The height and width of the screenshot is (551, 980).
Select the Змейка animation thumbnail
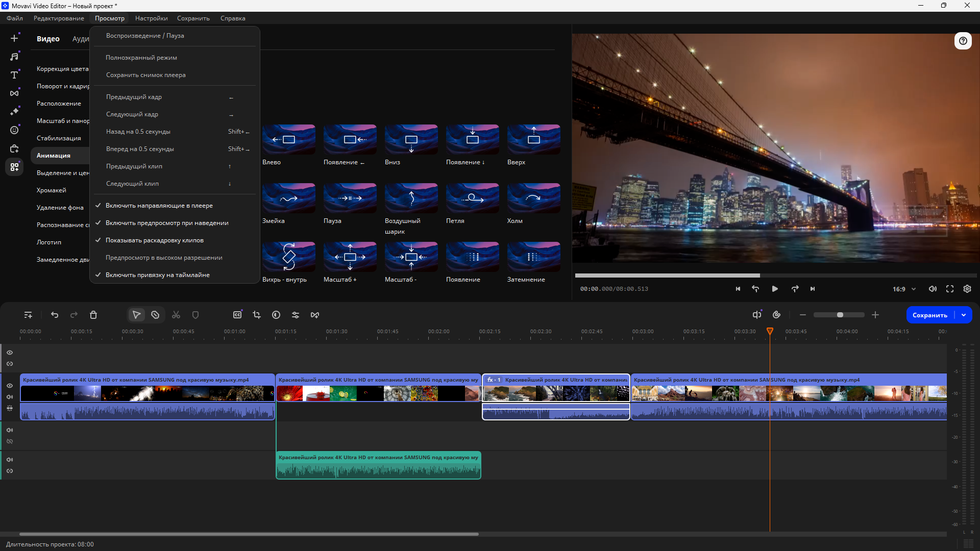[x=289, y=198]
